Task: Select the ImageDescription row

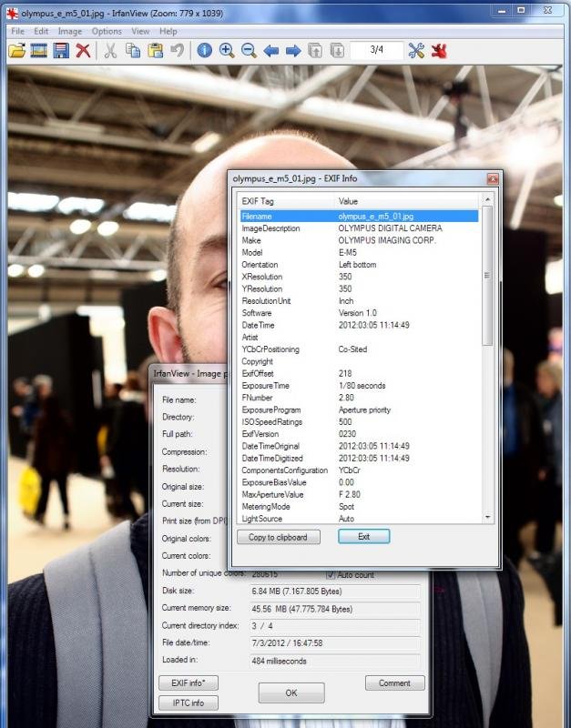Action: [359, 228]
